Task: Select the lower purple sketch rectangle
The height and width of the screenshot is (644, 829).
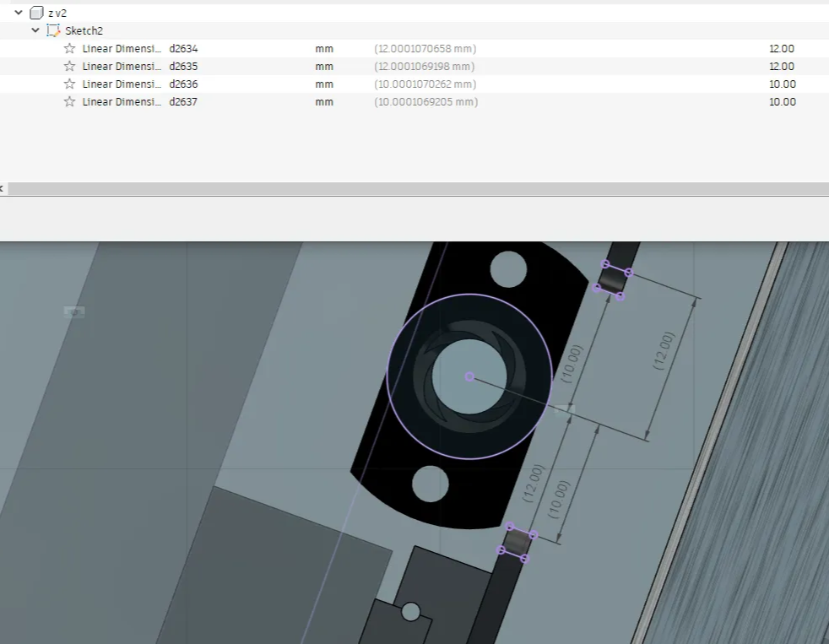Action: coord(517,543)
